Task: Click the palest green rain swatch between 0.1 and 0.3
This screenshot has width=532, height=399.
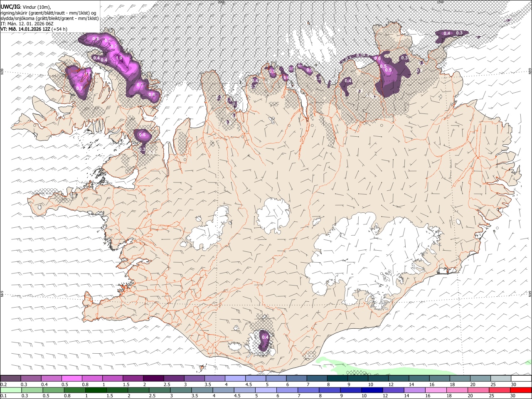Action: 10,390
